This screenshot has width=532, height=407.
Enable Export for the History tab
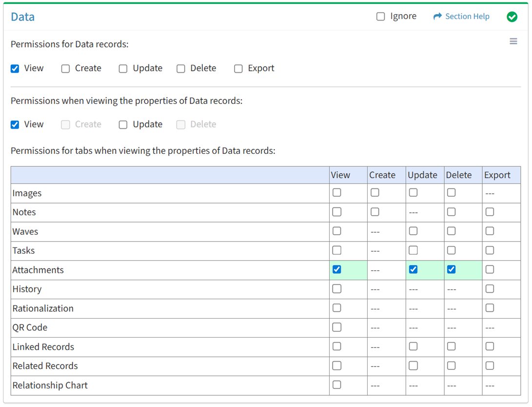pyautogui.click(x=490, y=289)
